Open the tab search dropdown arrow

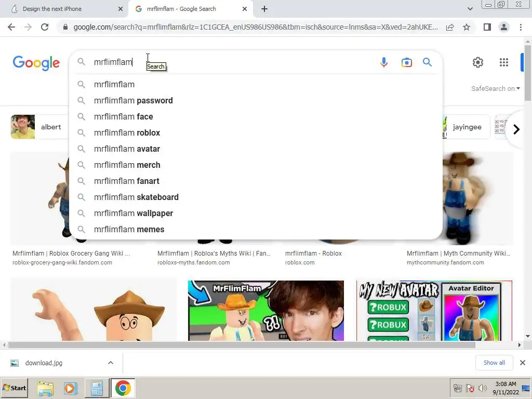pos(470,9)
